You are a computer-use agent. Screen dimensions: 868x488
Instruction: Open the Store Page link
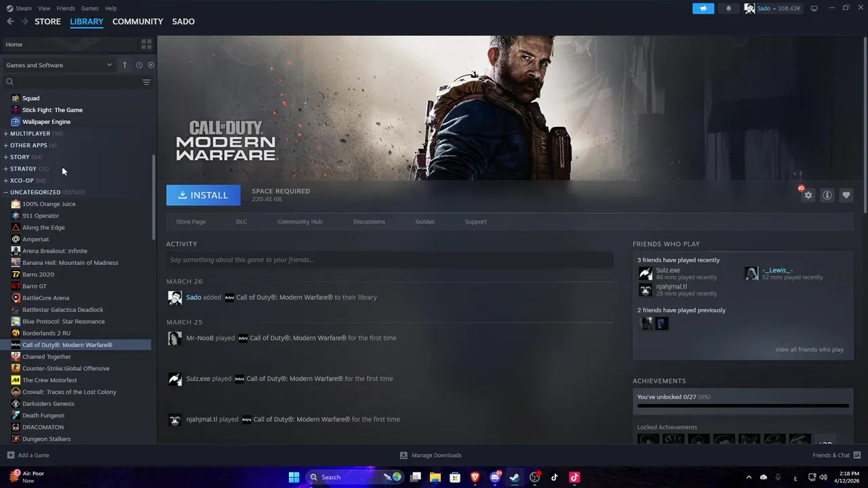tap(191, 222)
